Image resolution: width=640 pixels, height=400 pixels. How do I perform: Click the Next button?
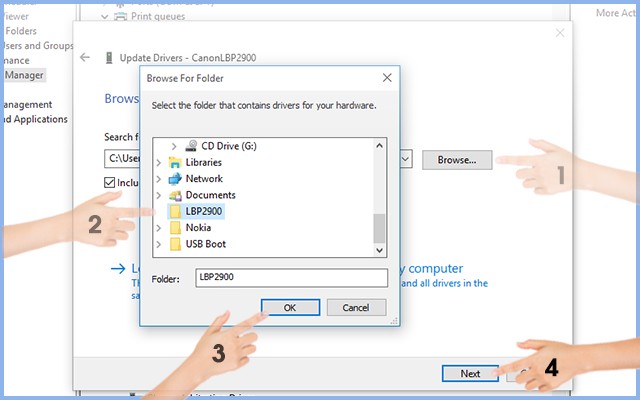(x=470, y=373)
